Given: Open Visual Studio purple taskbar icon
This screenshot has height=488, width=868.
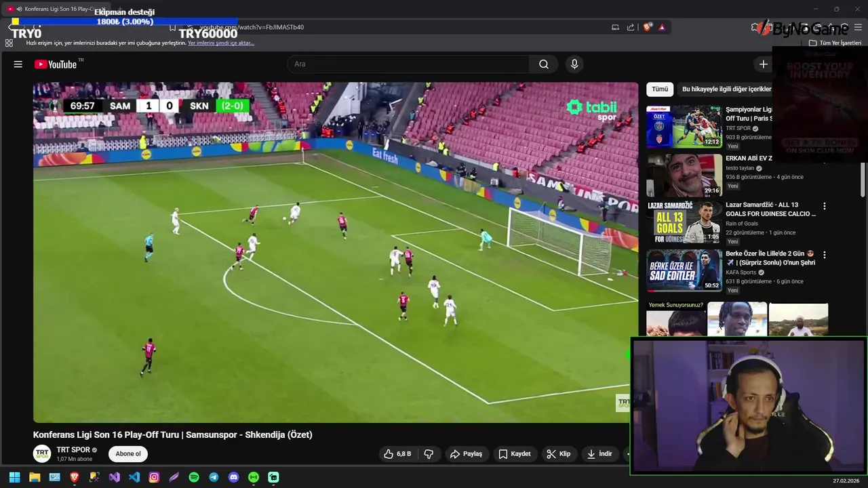Looking at the screenshot, I should pyautogui.click(x=115, y=477).
